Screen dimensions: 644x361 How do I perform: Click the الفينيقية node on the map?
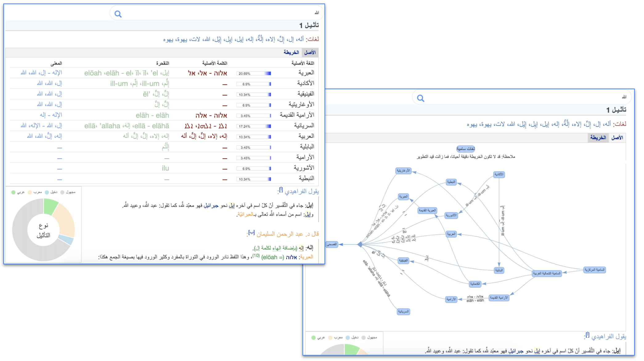pos(403,260)
